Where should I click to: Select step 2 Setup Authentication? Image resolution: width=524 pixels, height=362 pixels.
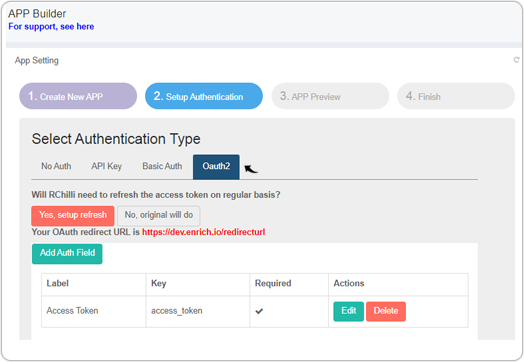[204, 96]
